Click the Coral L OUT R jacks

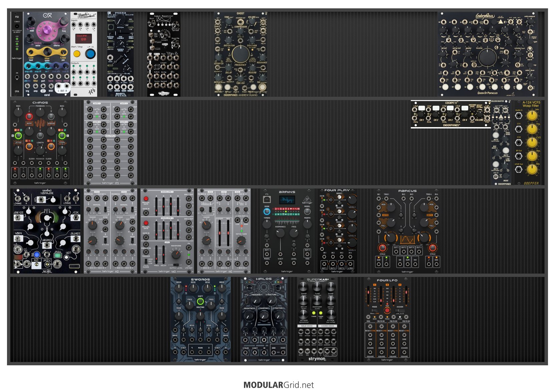pyautogui.click(x=62, y=88)
